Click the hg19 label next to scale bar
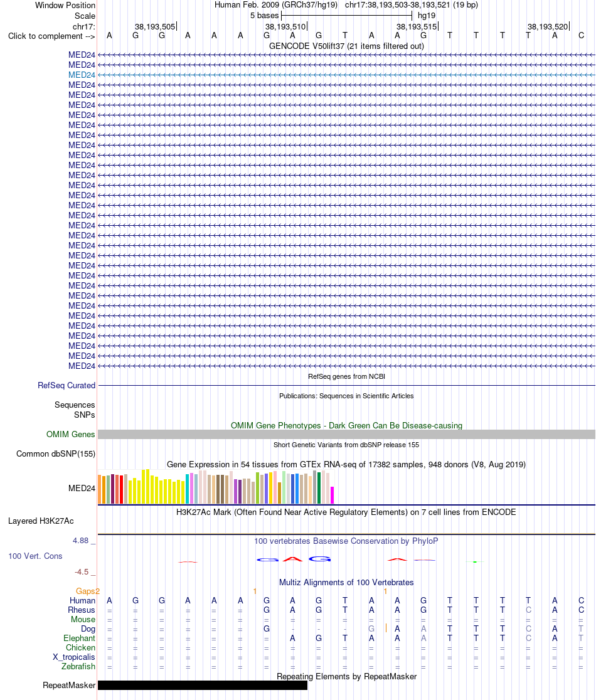 427,16
